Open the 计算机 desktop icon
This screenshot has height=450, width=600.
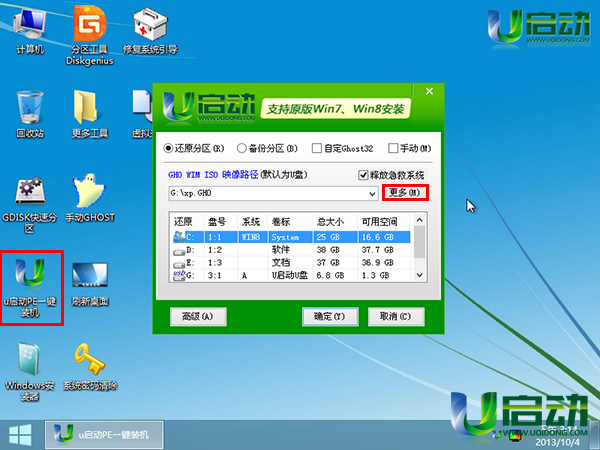(29, 33)
